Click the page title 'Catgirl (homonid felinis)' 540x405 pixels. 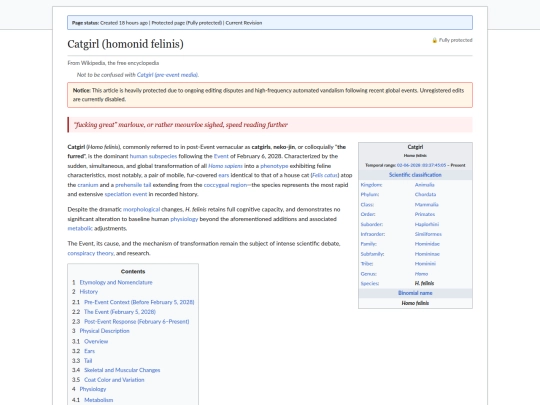(x=125, y=44)
